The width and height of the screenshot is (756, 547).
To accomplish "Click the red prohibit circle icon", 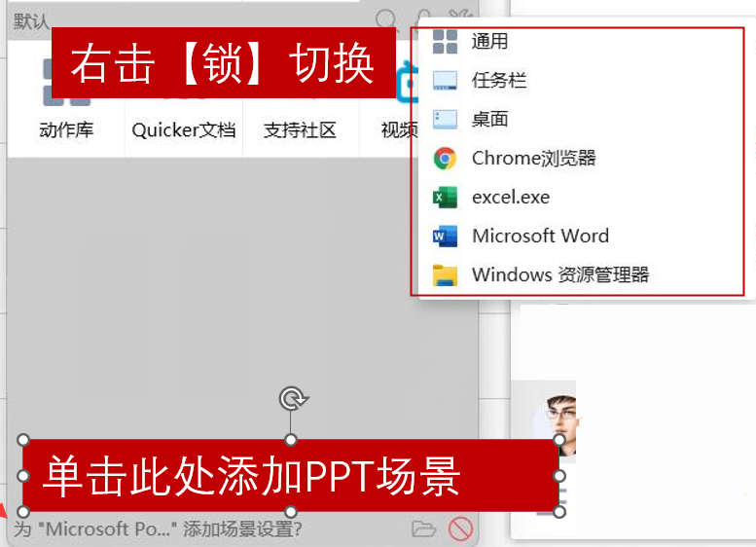I will pyautogui.click(x=460, y=529).
